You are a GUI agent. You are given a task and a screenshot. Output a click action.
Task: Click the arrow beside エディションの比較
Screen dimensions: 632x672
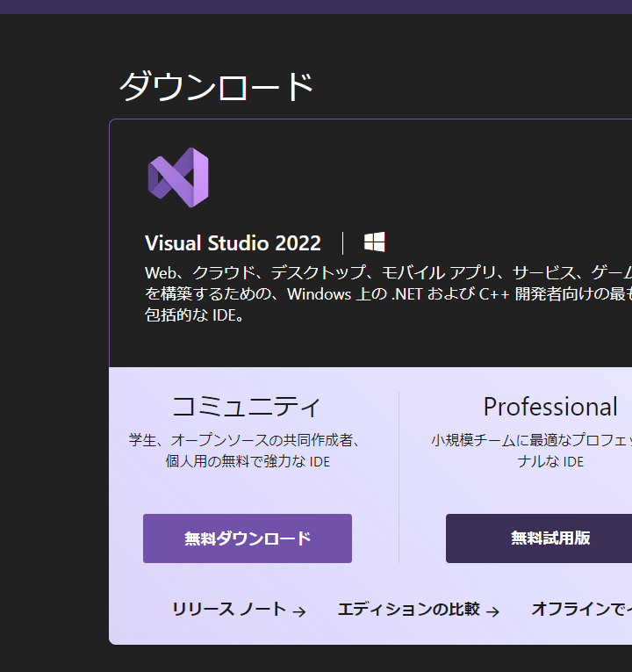click(492, 611)
